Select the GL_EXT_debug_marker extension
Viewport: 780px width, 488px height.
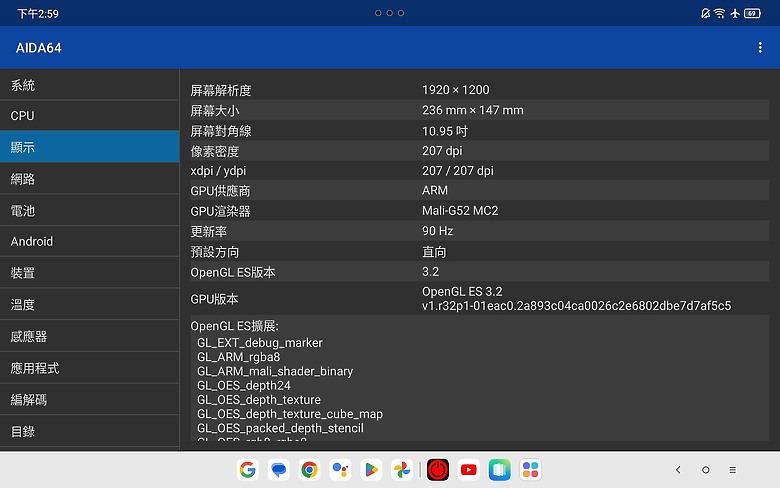(260, 343)
